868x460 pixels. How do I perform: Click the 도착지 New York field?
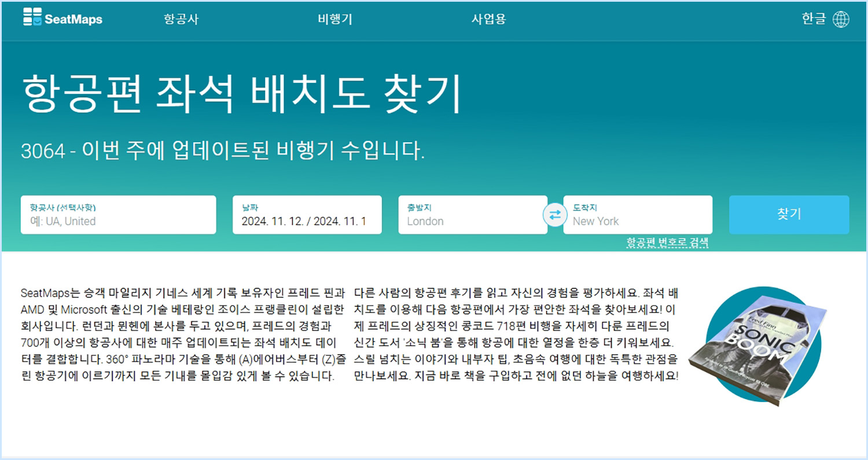638,215
